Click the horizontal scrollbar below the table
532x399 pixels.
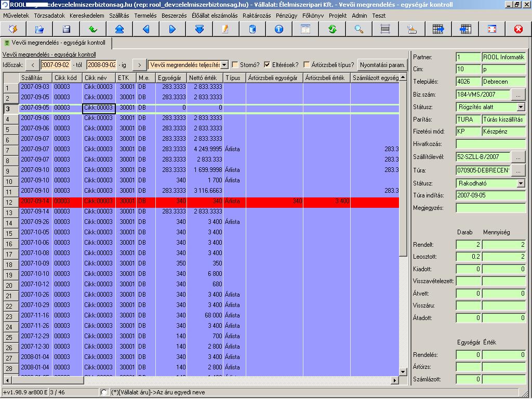(201, 380)
